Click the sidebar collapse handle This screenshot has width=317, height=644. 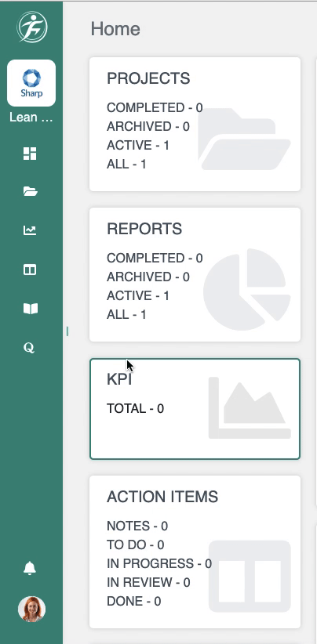coord(67,331)
